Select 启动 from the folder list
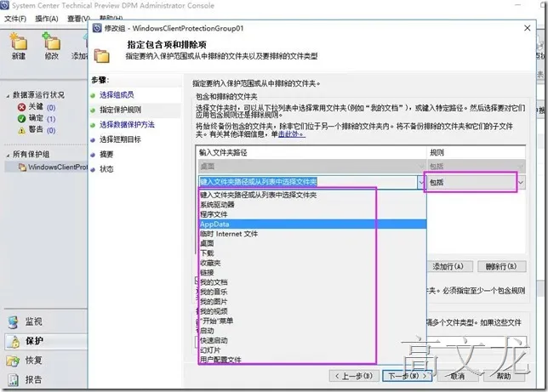The height and width of the screenshot is (392, 548). tap(312, 331)
